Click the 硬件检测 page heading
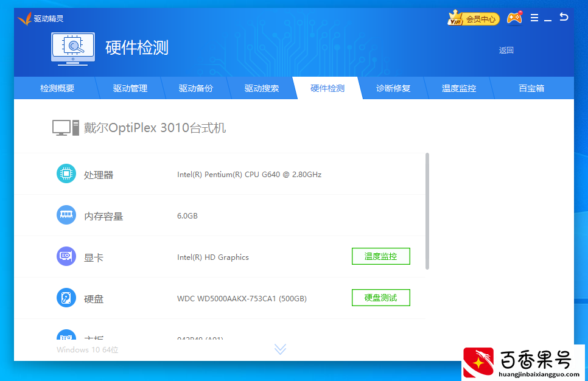The width and height of the screenshot is (588, 381). [x=137, y=48]
